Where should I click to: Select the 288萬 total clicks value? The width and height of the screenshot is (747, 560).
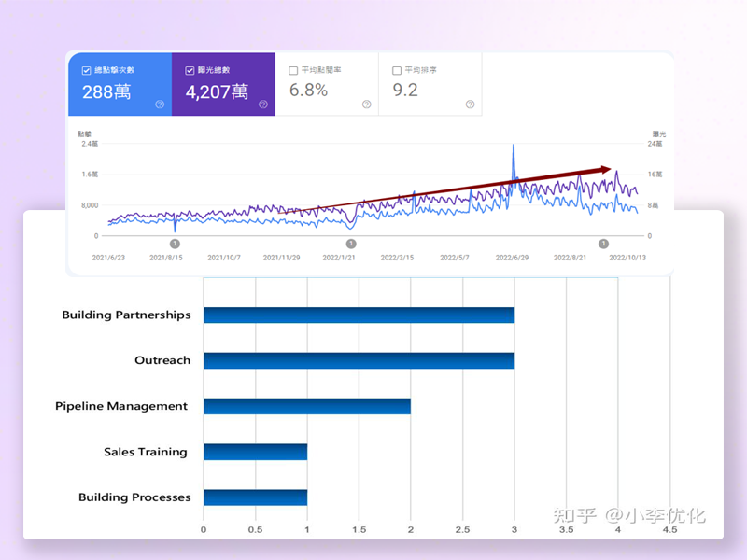(106, 91)
